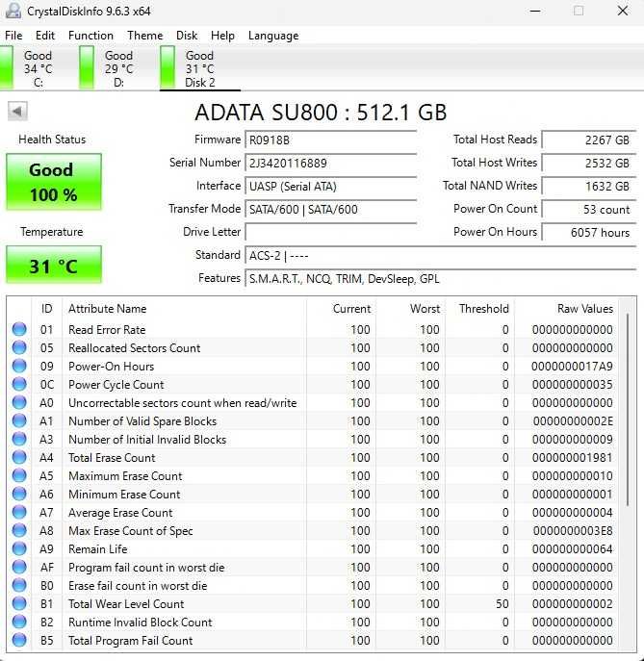This screenshot has width=644, height=661.
Task: Click status orb for Erase fail count in worst die
Action: click(x=19, y=585)
